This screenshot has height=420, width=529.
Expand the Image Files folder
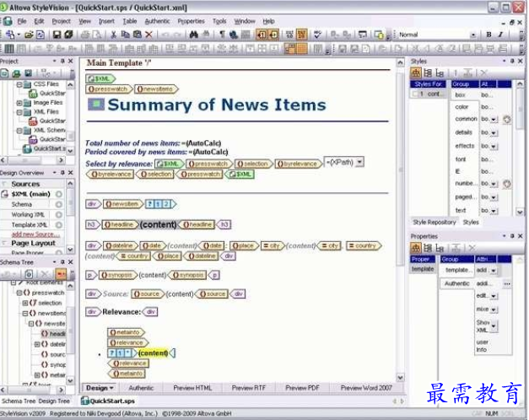(19, 103)
